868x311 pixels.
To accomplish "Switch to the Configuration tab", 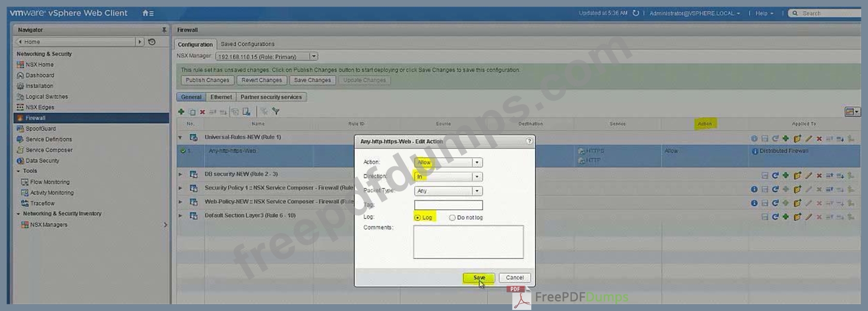I will pyautogui.click(x=195, y=44).
